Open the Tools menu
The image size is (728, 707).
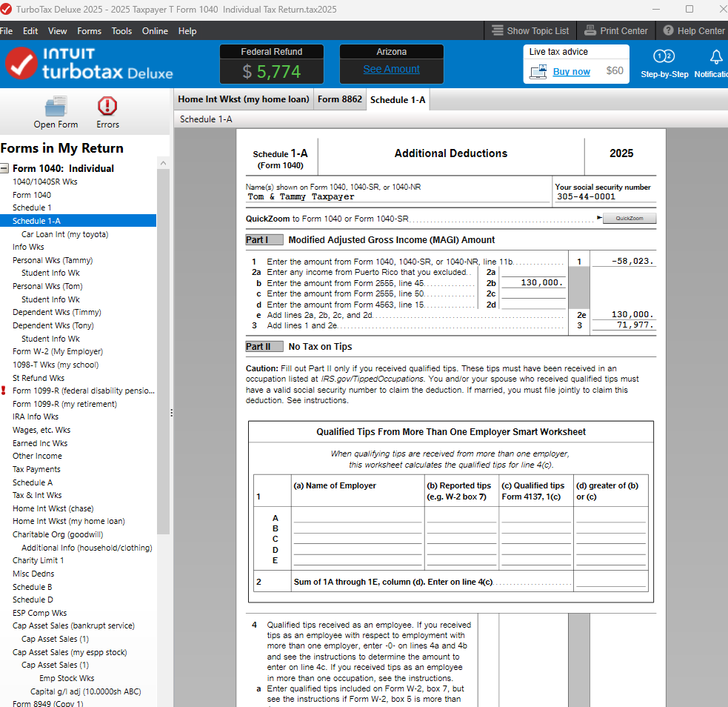click(x=121, y=30)
